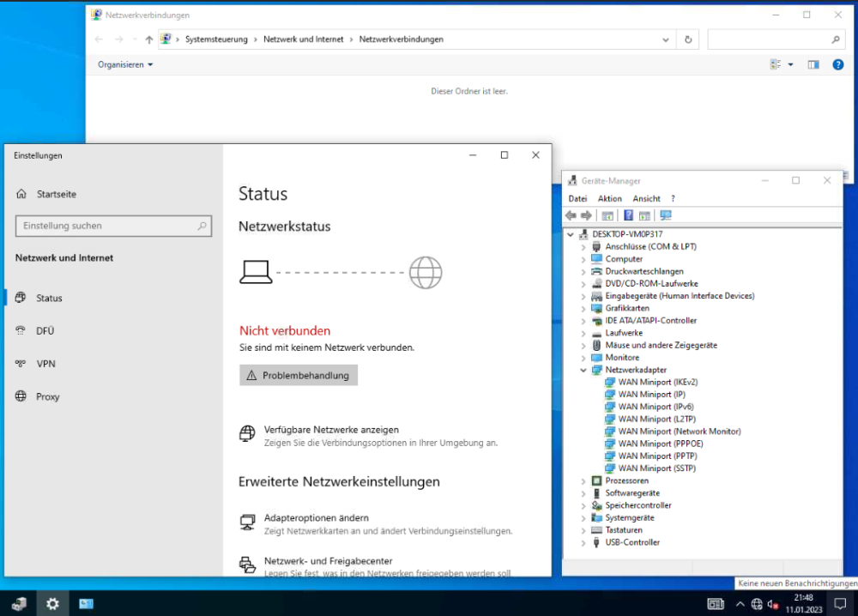Image resolution: width=858 pixels, height=616 pixels.
Task: Open Startseite home icon in Einstellungen
Action: [21, 194]
